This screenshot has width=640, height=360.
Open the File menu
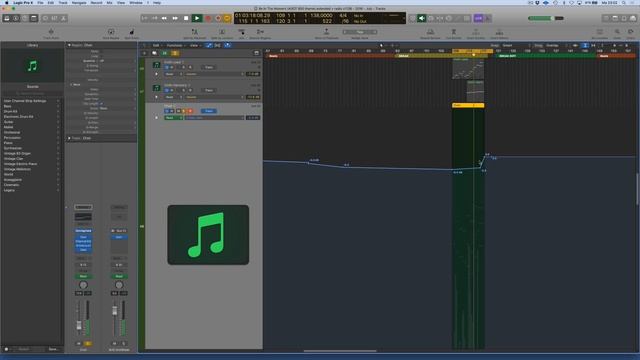tap(40, 2)
